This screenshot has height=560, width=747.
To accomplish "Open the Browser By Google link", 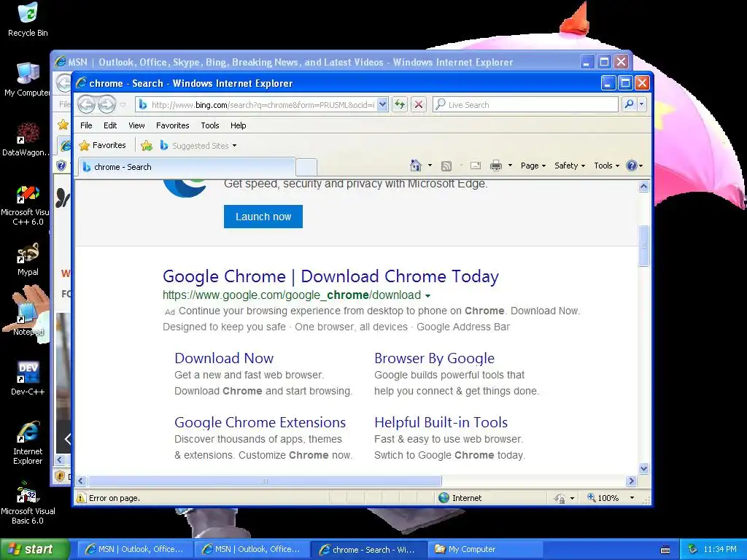I will coord(435,358).
